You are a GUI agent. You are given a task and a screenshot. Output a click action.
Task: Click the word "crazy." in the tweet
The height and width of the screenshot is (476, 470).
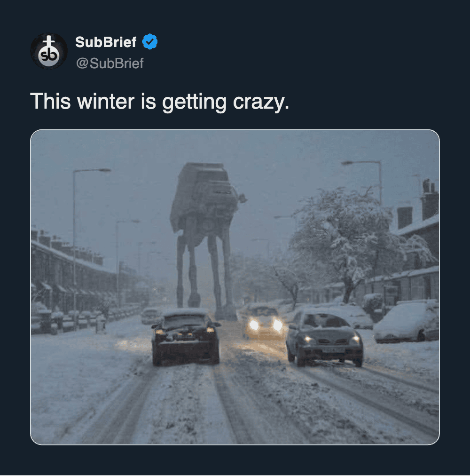pos(261,101)
